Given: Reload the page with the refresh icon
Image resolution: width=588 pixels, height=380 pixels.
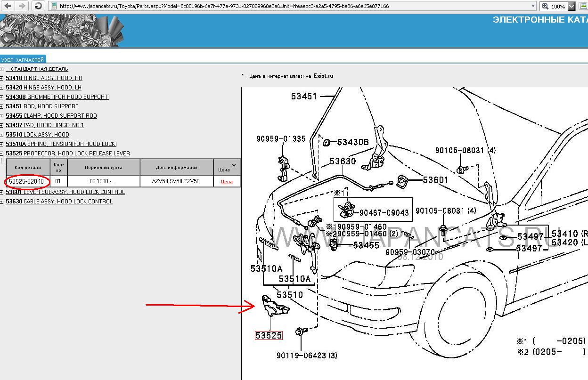Looking at the screenshot, I should click(x=38, y=6).
